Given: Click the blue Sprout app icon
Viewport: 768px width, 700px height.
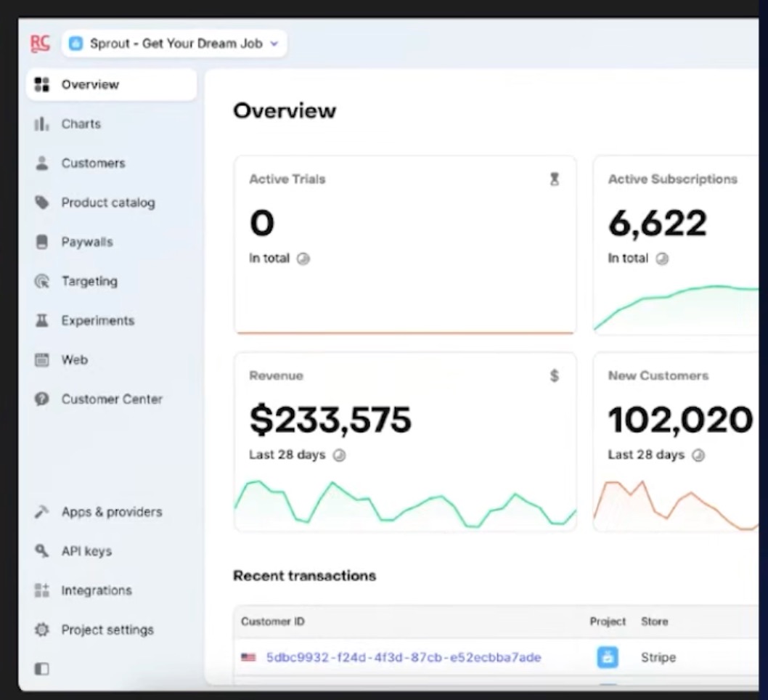Looking at the screenshot, I should (76, 44).
